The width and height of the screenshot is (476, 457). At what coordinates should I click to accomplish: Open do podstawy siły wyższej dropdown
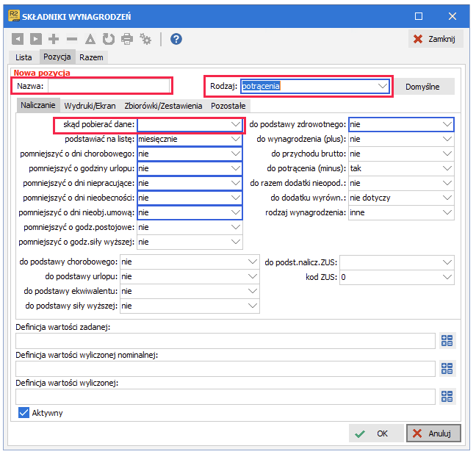point(252,306)
